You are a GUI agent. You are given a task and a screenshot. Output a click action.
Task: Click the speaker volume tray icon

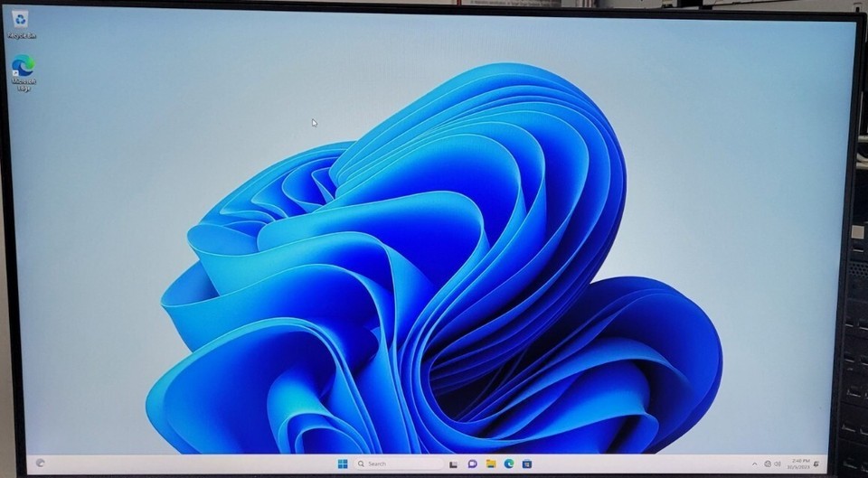tap(778, 464)
